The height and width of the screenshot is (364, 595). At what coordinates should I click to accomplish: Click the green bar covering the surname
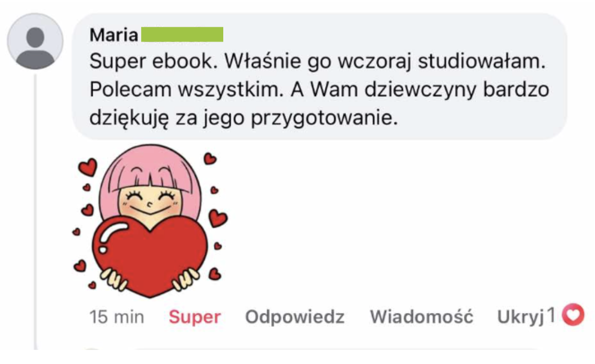(x=182, y=35)
